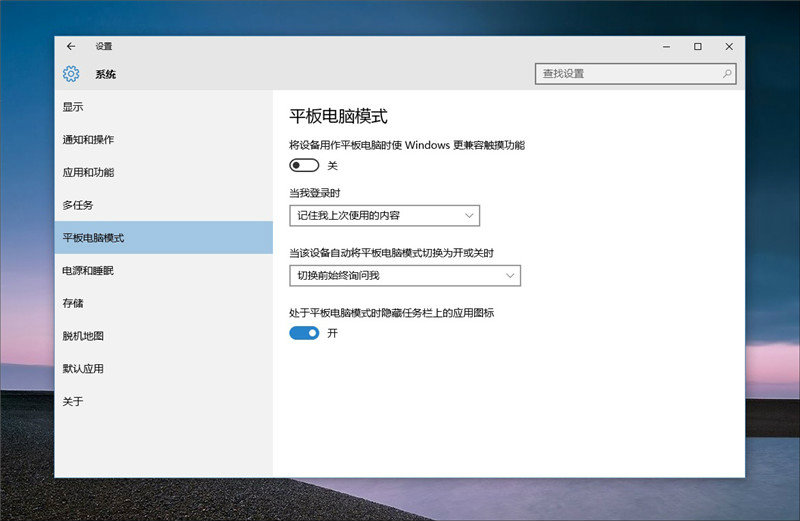Open 通知和操作 settings
The height and width of the screenshot is (521, 800).
88,140
